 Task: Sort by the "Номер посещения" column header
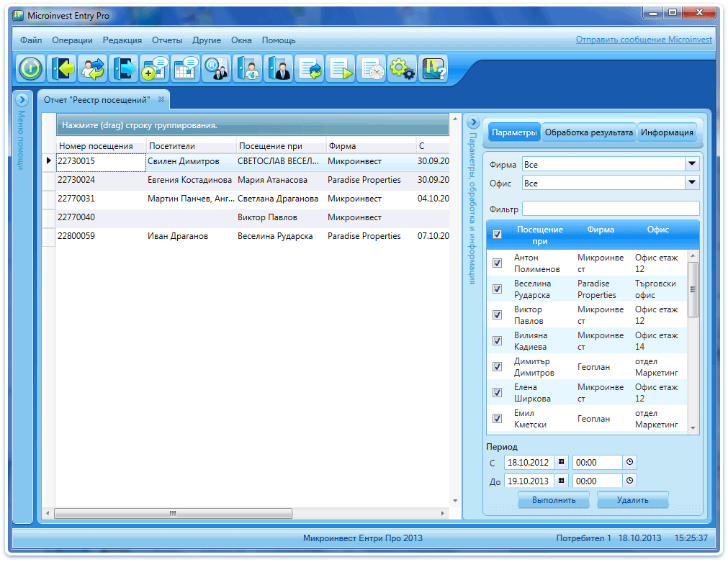pos(101,146)
